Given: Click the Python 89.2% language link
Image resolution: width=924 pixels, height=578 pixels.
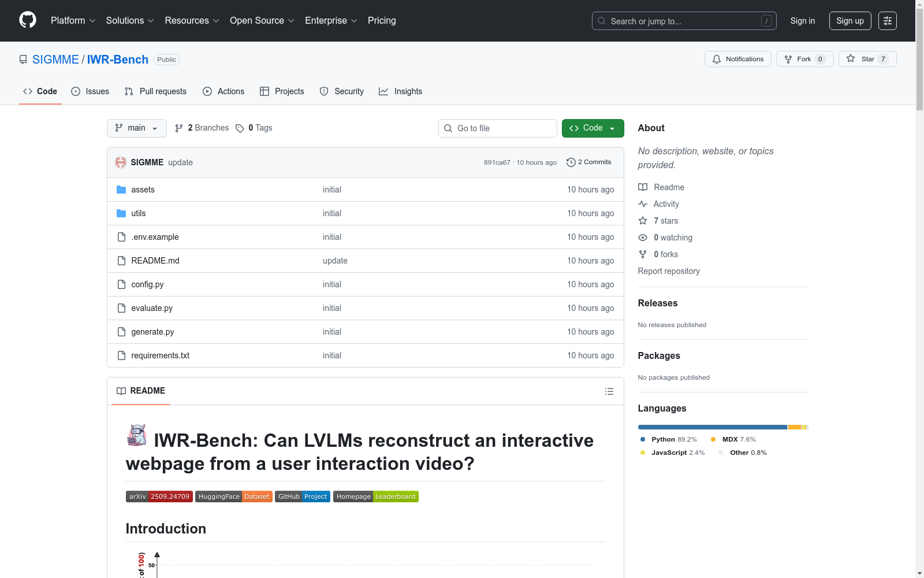Looking at the screenshot, I should pos(669,439).
